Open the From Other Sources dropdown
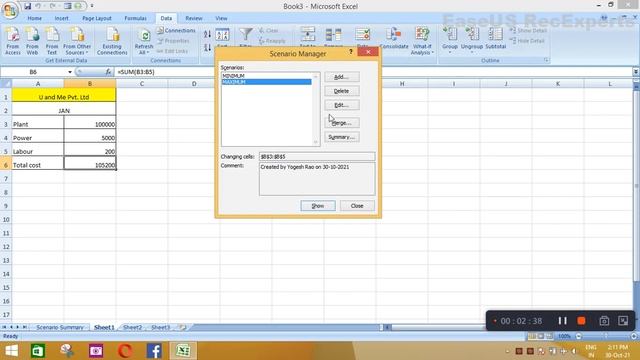This screenshot has height=360, width=640. 77,40
